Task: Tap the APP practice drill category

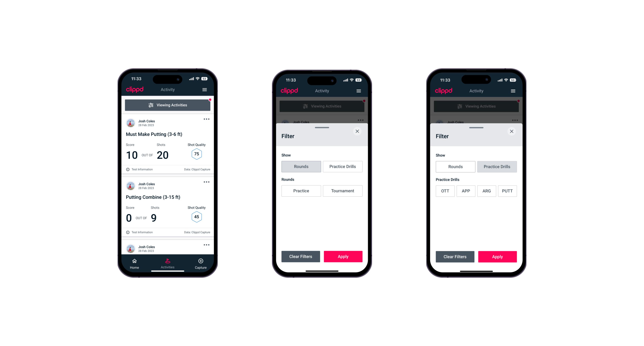Action: click(466, 191)
